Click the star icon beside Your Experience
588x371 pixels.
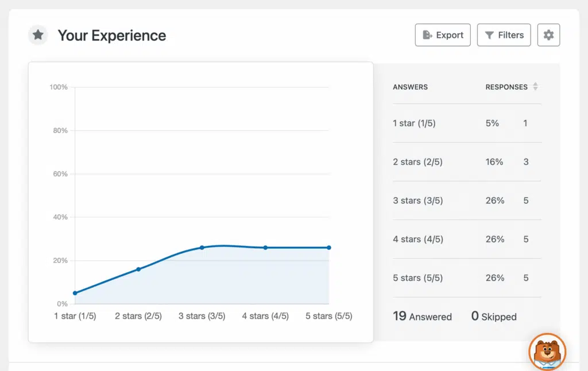point(38,35)
